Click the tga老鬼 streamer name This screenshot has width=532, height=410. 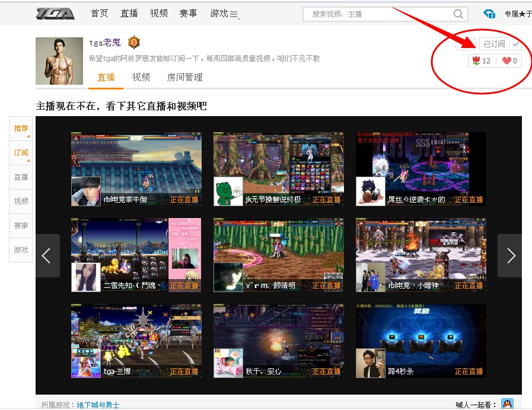pyautogui.click(x=105, y=43)
